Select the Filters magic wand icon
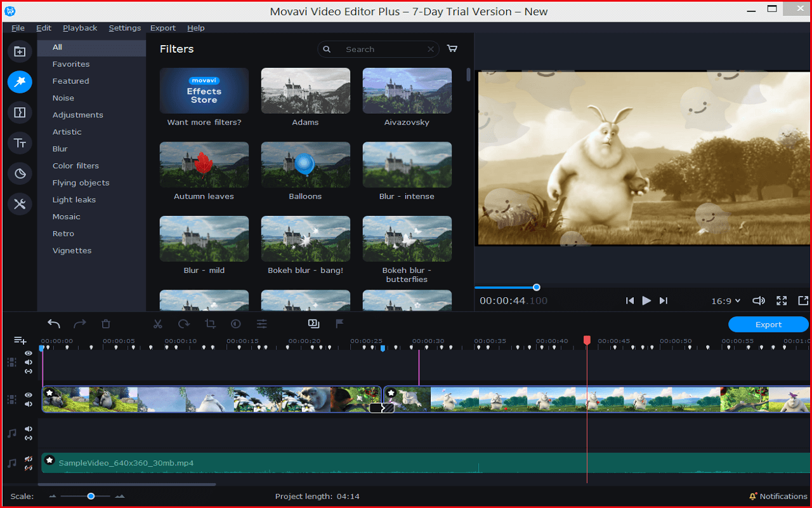The height and width of the screenshot is (508, 812). tap(20, 82)
